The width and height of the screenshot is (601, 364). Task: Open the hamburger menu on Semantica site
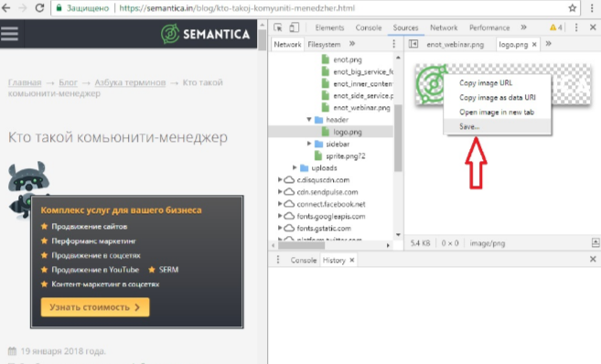tap(9, 34)
